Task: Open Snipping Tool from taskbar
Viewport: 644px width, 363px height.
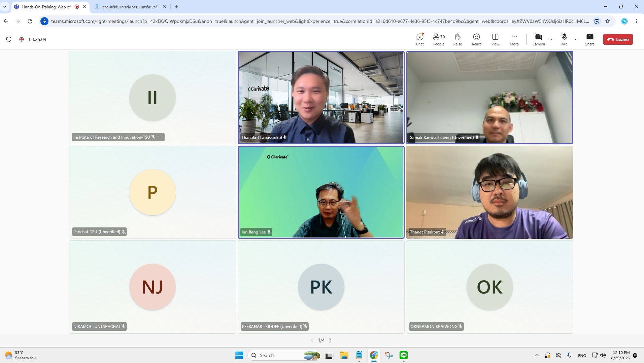Action: [x=389, y=355]
